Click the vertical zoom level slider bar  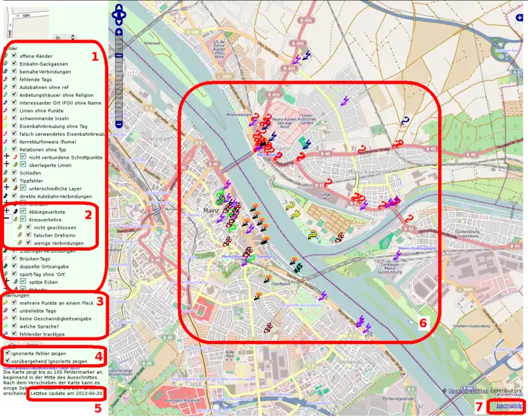(119, 79)
